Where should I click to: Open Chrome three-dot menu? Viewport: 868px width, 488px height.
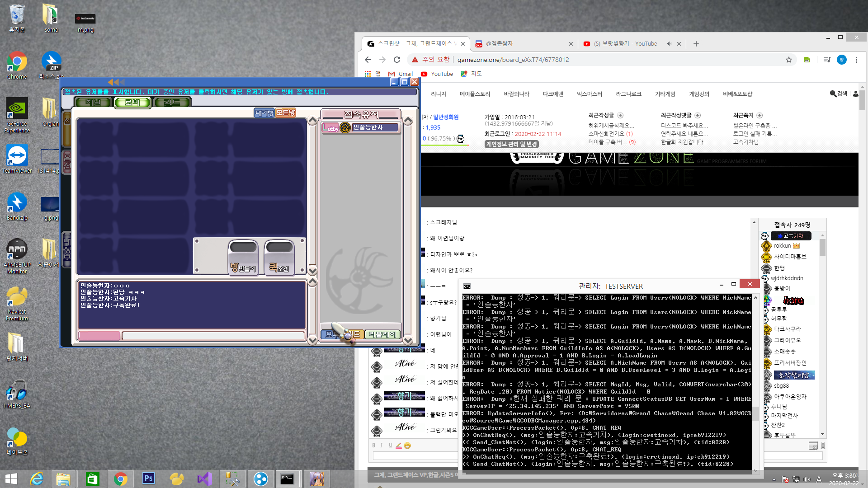click(856, 60)
